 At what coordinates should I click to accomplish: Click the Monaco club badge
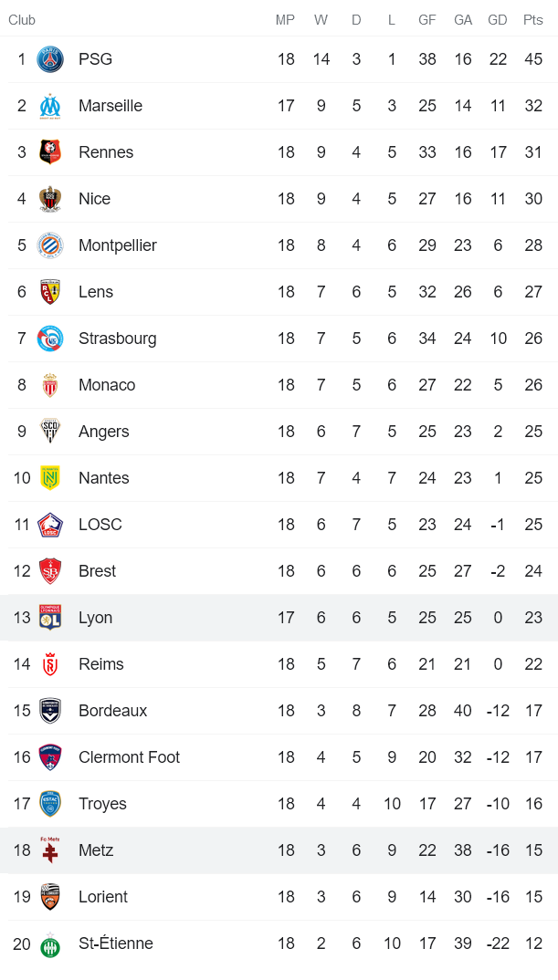click(x=50, y=385)
